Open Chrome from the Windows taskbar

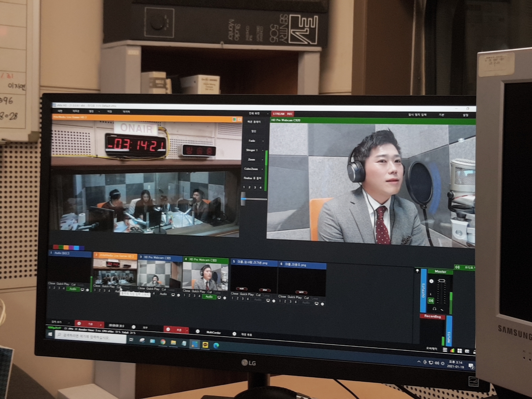point(163,342)
